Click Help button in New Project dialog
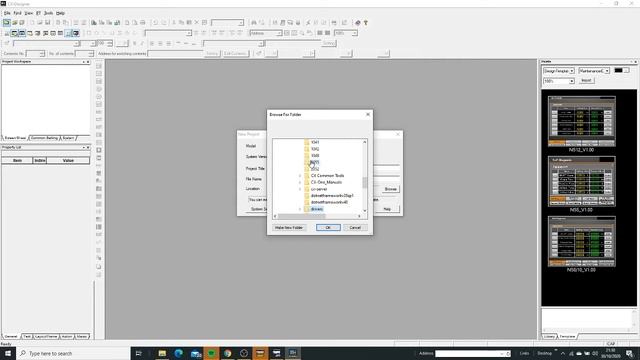Image resolution: width=640 pixels, height=360 pixels. [387, 209]
